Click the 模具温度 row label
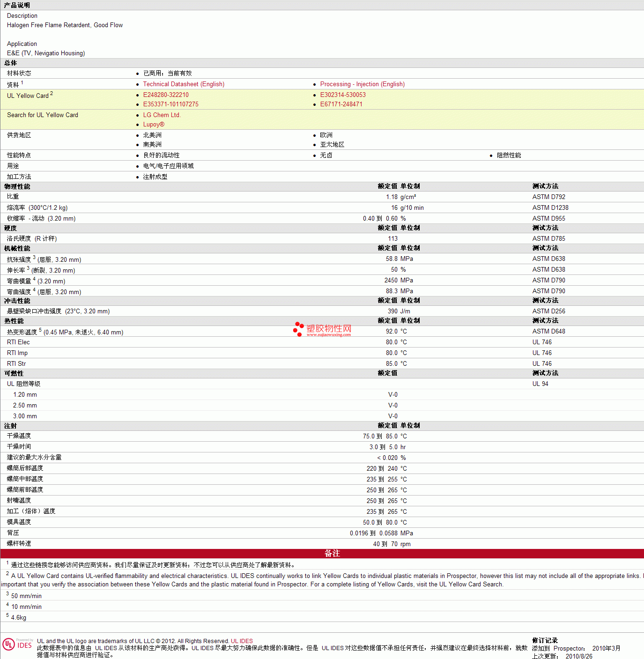This screenshot has width=644, height=659. (19, 522)
